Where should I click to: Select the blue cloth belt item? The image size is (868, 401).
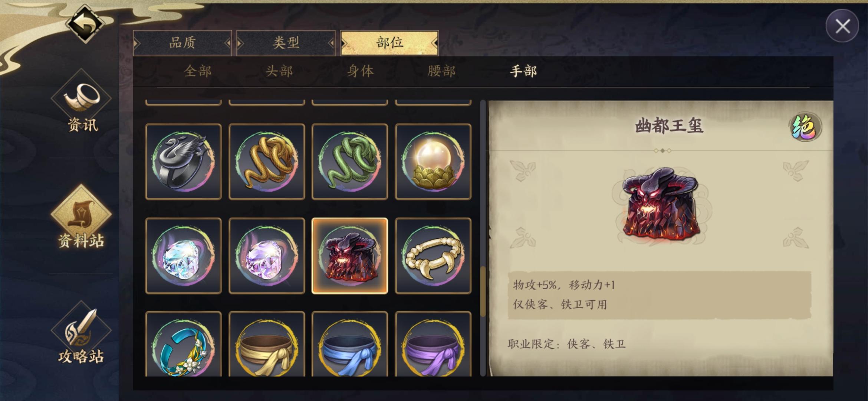click(350, 344)
